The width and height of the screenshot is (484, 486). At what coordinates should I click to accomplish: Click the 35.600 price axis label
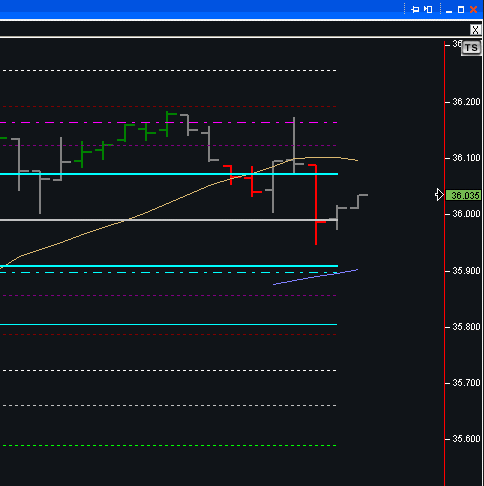466,439
